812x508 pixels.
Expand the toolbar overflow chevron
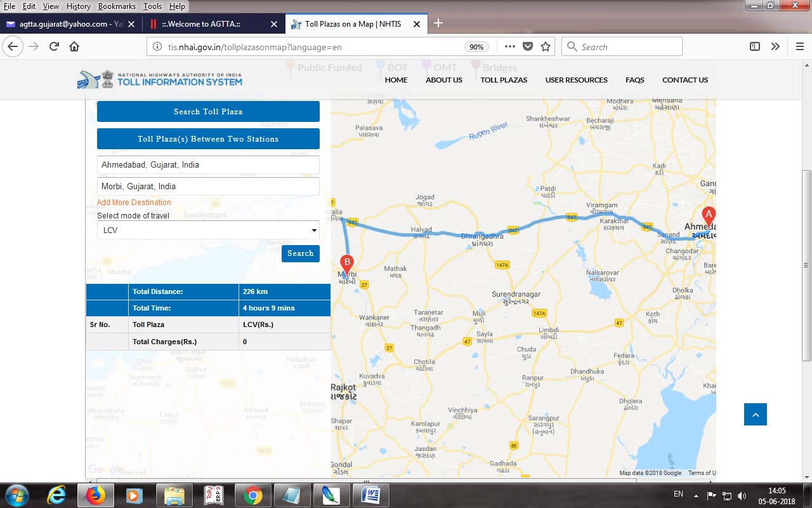click(775, 46)
